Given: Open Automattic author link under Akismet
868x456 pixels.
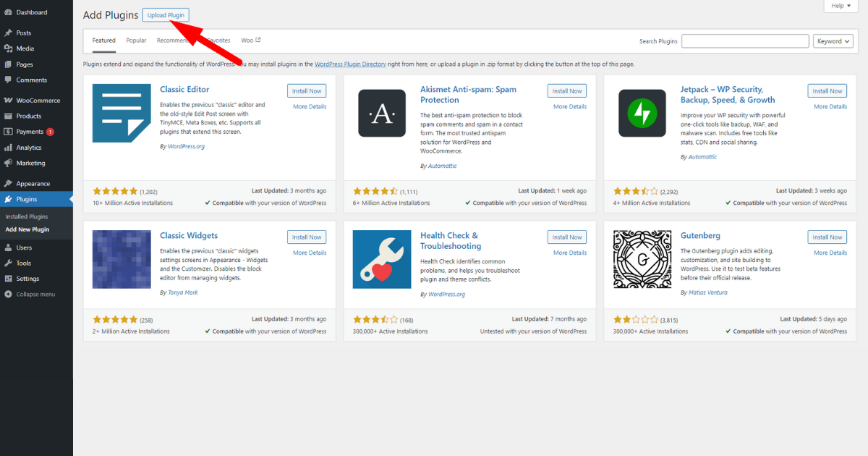Looking at the screenshot, I should coord(442,166).
